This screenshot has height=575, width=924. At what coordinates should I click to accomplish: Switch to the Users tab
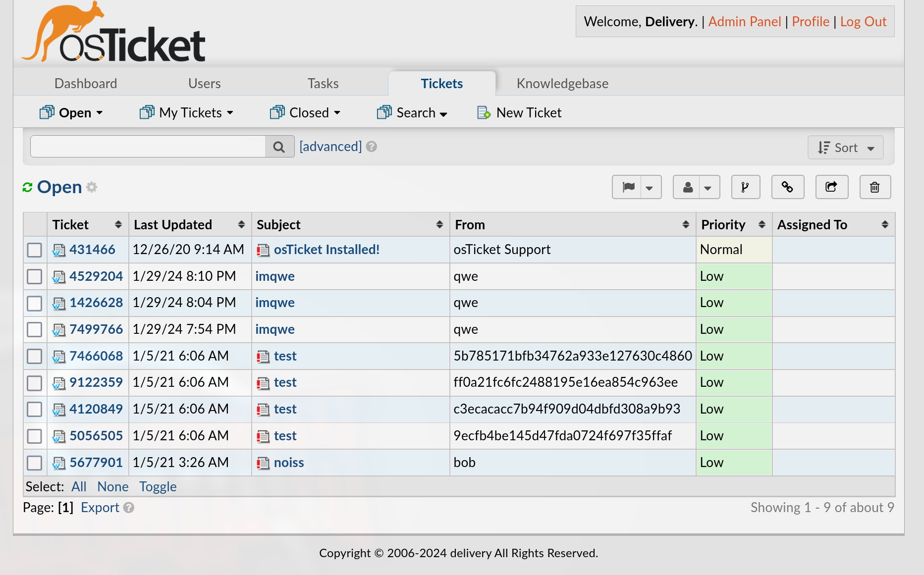pos(205,83)
